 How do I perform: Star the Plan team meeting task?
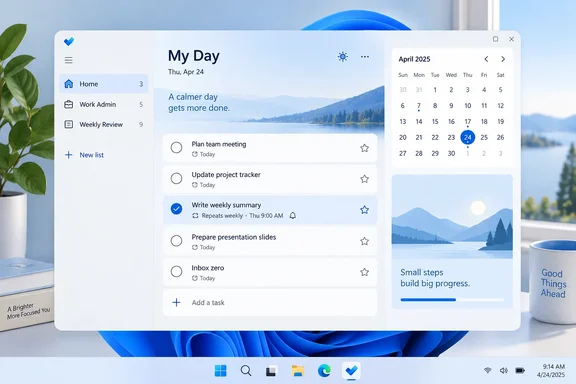364,148
